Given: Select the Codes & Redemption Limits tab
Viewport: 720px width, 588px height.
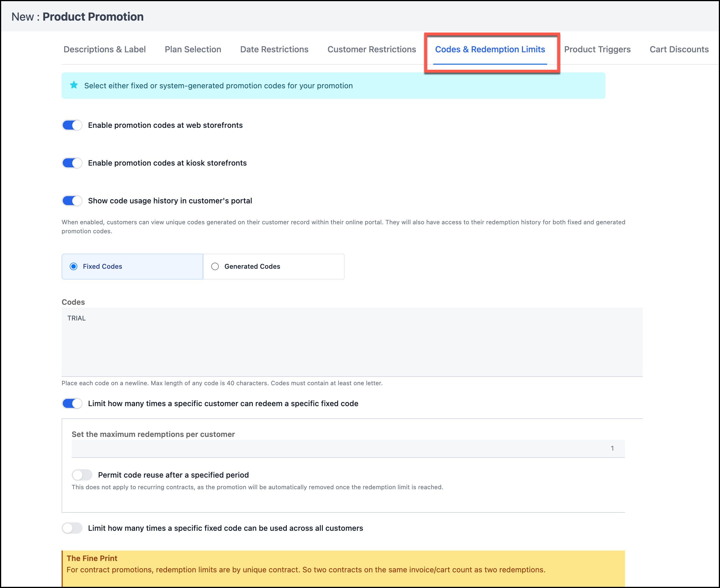Looking at the screenshot, I should pyautogui.click(x=490, y=49).
